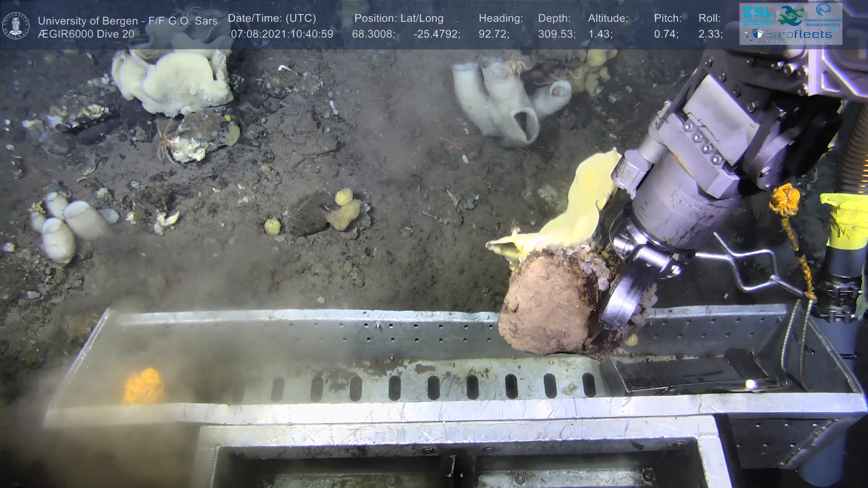Click the Depth label in overlay

point(554,19)
